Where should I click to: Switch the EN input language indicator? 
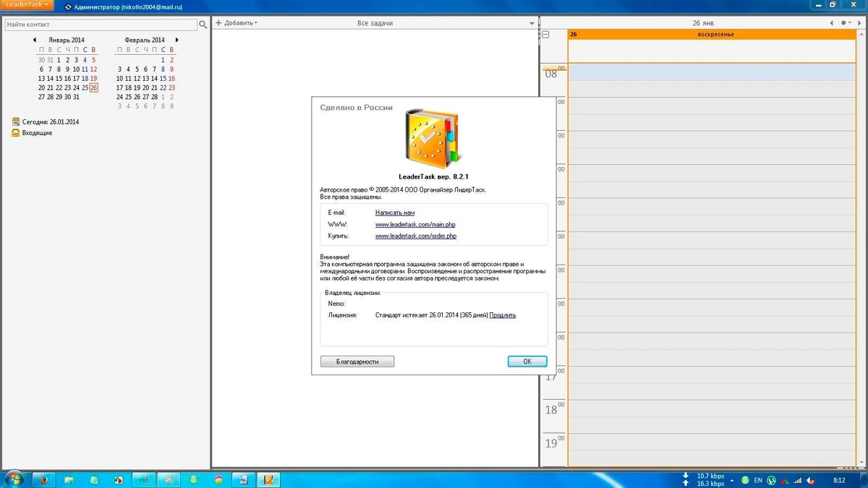(x=758, y=480)
